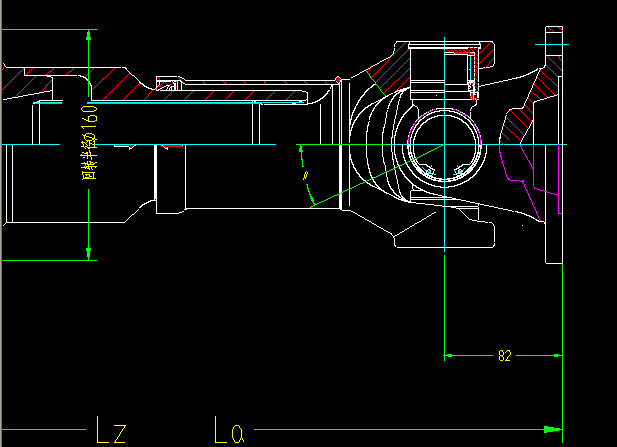The height and width of the screenshot is (447, 617).
Task: Click the center of the universal joint circle
Action: [443, 146]
